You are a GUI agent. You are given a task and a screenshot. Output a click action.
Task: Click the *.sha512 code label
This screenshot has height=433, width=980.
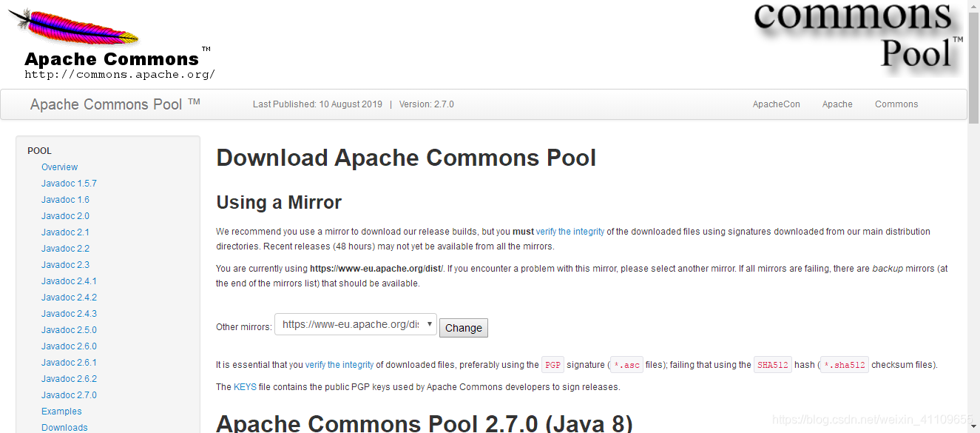pos(845,365)
